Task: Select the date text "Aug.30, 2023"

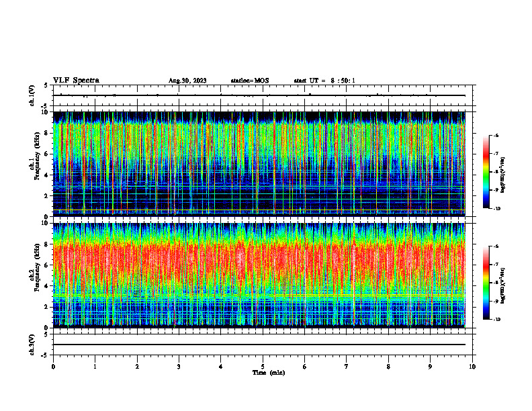Action: [x=187, y=81]
